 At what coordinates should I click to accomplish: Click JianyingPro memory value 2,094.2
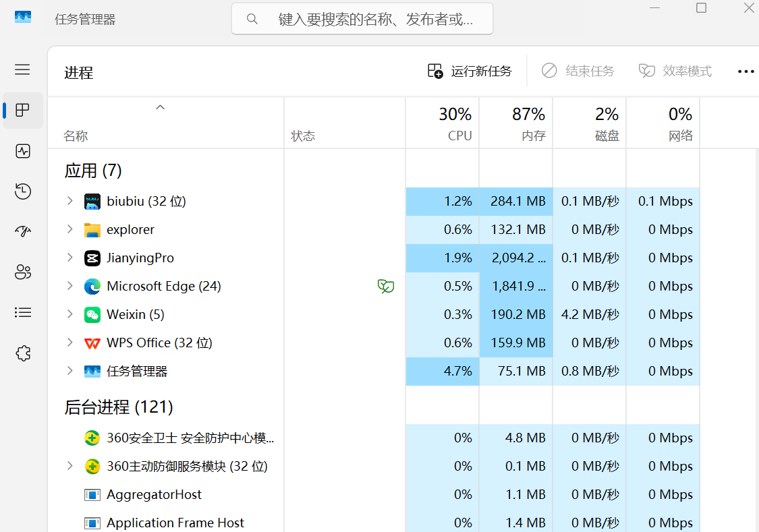click(x=518, y=258)
